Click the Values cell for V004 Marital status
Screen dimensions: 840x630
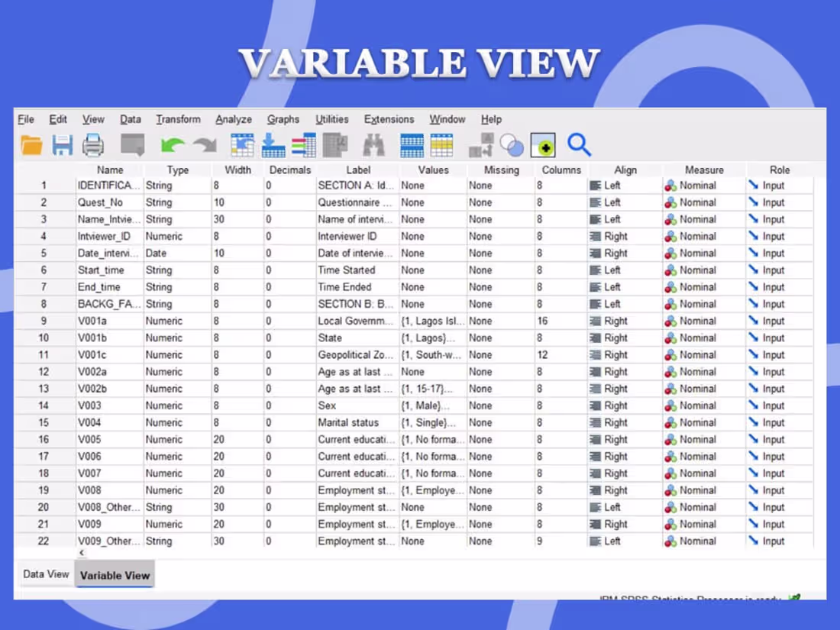click(433, 423)
